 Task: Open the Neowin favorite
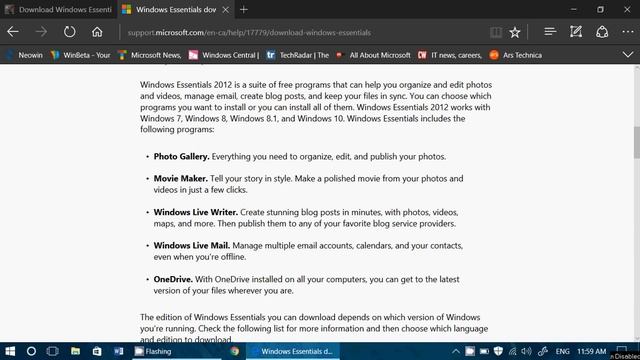tap(25, 55)
